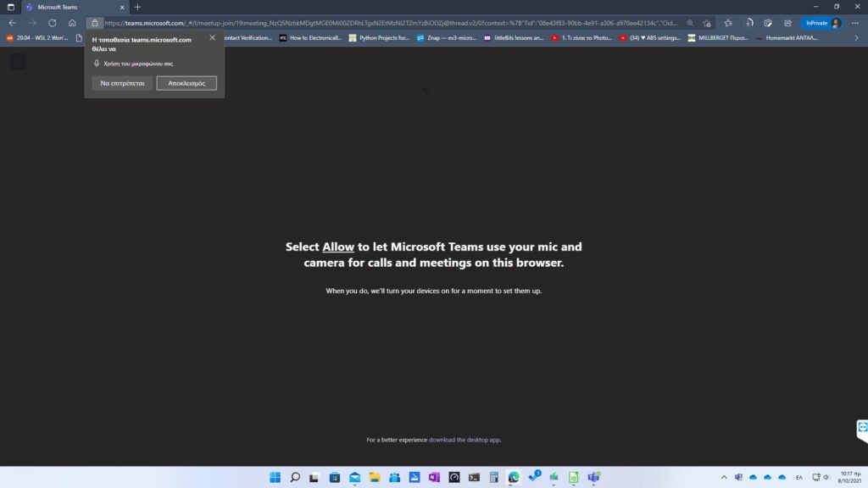
Task: Open the InPrivate profile button
Action: 822,23
